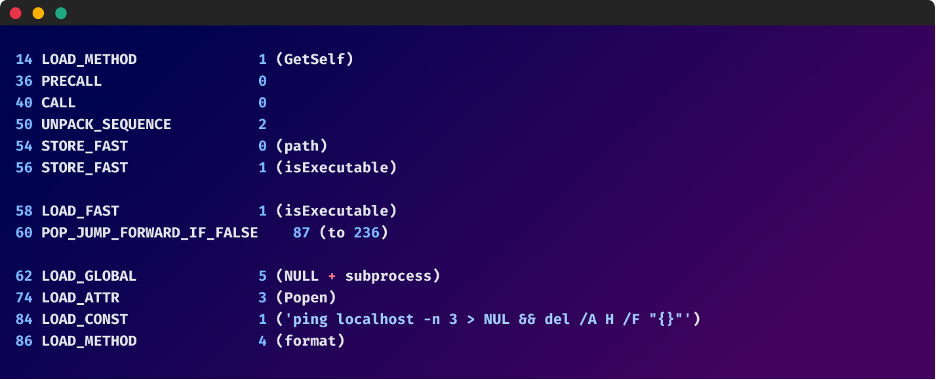The width and height of the screenshot is (936, 380).
Task: Click the PRECALL instruction line
Action: point(141,81)
